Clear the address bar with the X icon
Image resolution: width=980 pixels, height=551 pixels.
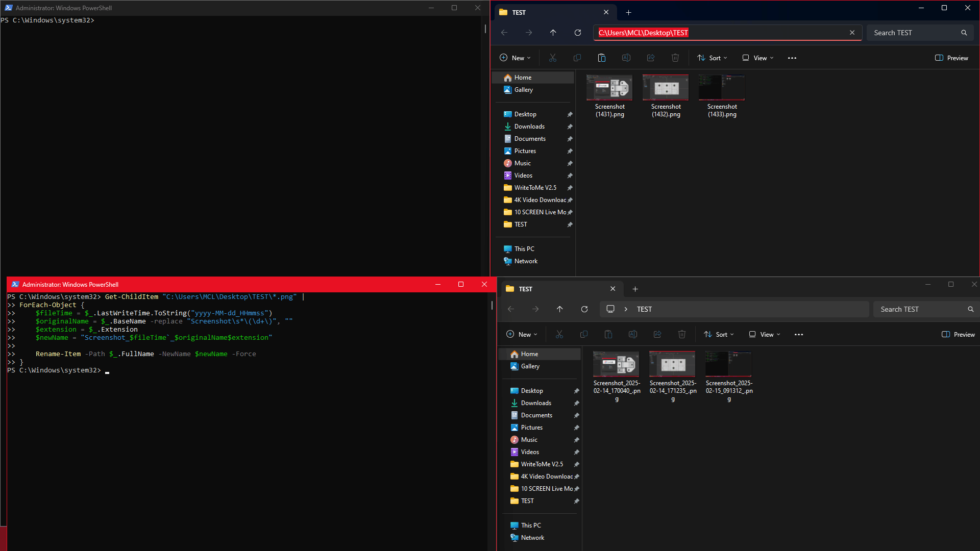pyautogui.click(x=852, y=33)
